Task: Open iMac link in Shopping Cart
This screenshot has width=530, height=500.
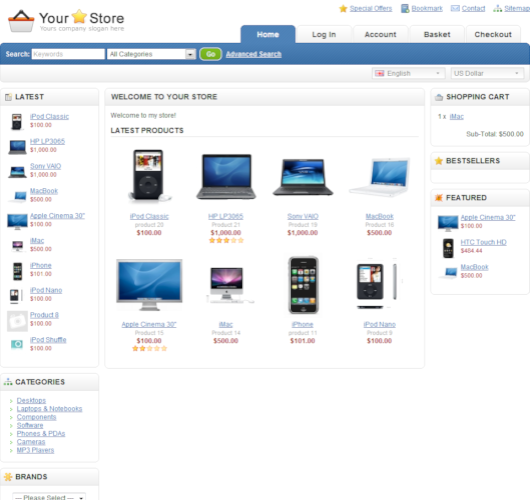Action: click(x=457, y=117)
